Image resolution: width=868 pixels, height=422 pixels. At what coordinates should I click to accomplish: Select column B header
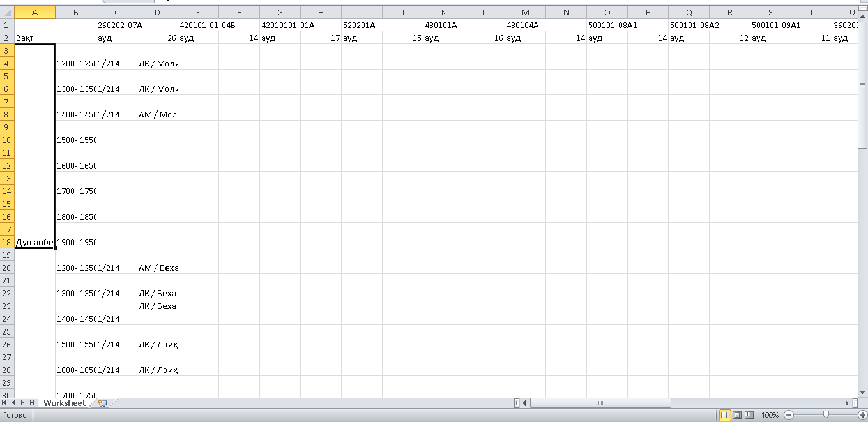[x=75, y=12]
